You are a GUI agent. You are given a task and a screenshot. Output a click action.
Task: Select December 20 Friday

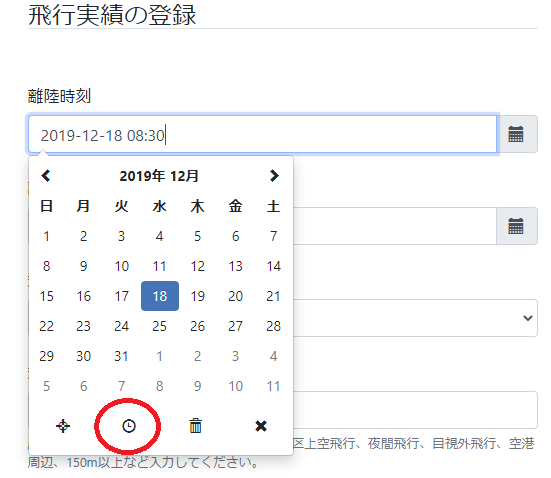235,296
